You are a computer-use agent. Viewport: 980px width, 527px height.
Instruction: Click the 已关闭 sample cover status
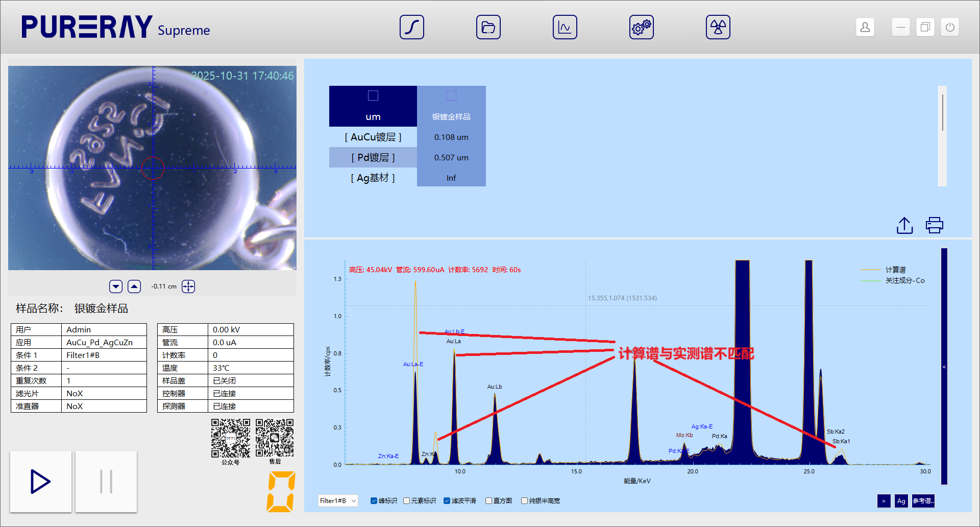pos(251,380)
